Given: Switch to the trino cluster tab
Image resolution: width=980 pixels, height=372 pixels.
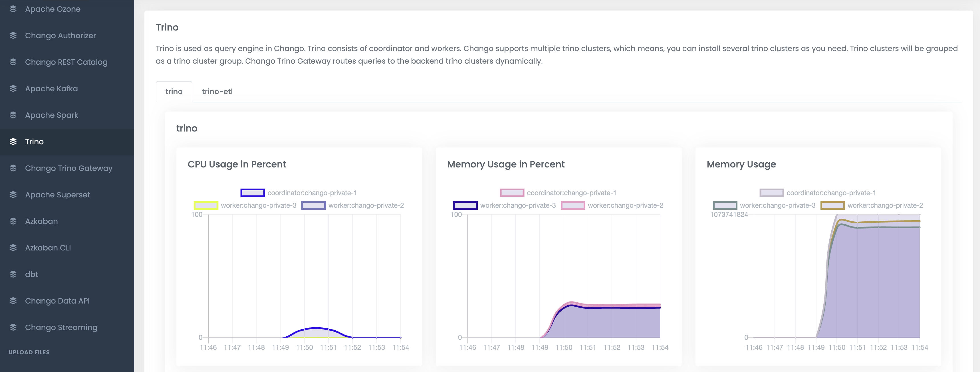Looking at the screenshot, I should [x=174, y=92].
